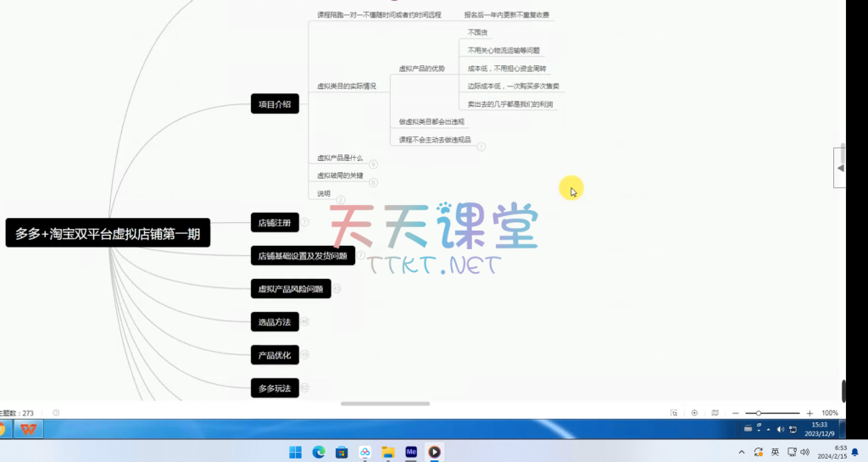Image resolution: width=868 pixels, height=462 pixels.
Task: Open Adobe Media Encoder from the taskbar
Action: [411, 452]
